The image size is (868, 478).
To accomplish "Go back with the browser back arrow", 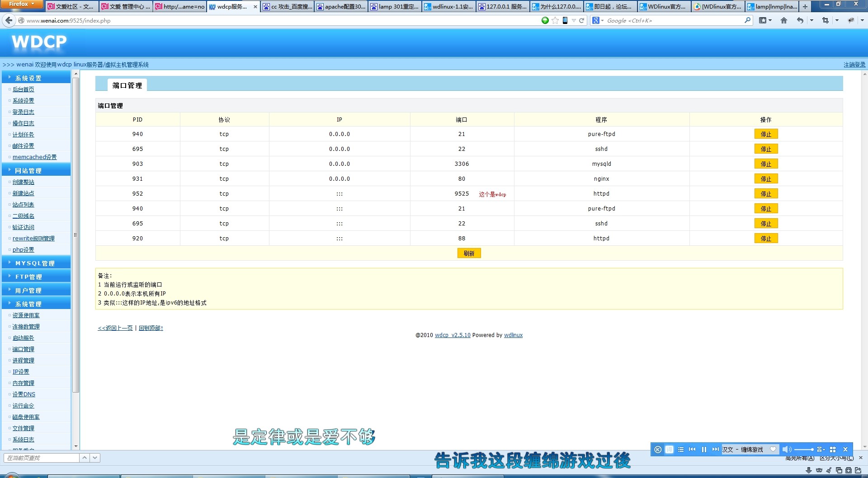I will tap(9, 20).
